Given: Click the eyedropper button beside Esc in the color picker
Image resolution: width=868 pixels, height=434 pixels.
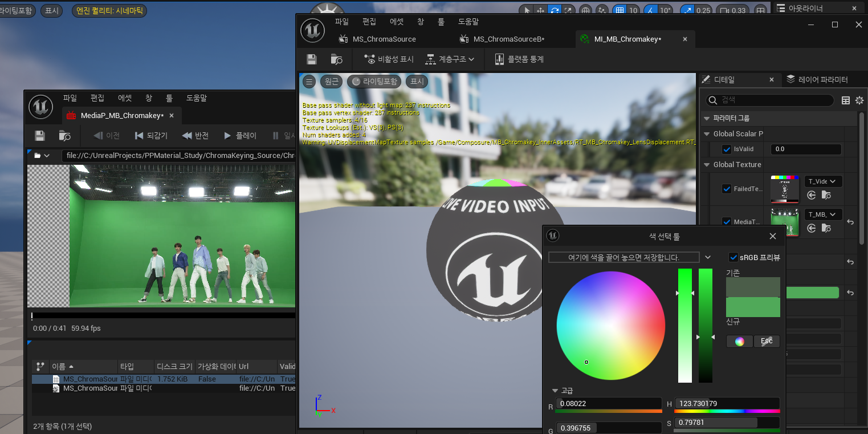Looking at the screenshot, I should tap(767, 341).
